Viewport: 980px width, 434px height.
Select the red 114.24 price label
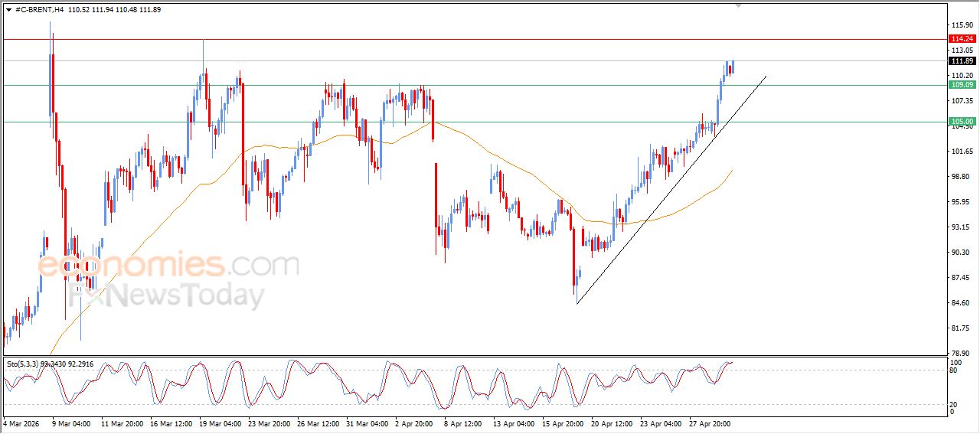tap(962, 39)
